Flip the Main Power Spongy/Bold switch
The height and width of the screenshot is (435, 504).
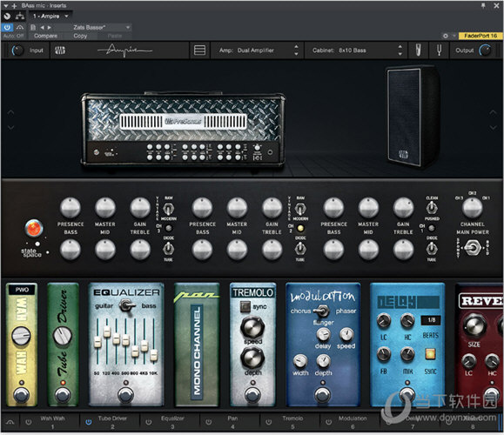pyautogui.click(x=473, y=248)
